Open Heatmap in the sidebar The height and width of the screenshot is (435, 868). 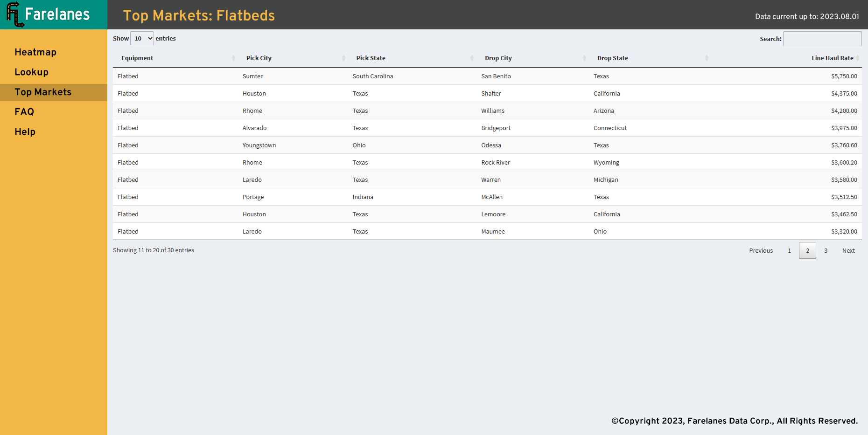[35, 52]
